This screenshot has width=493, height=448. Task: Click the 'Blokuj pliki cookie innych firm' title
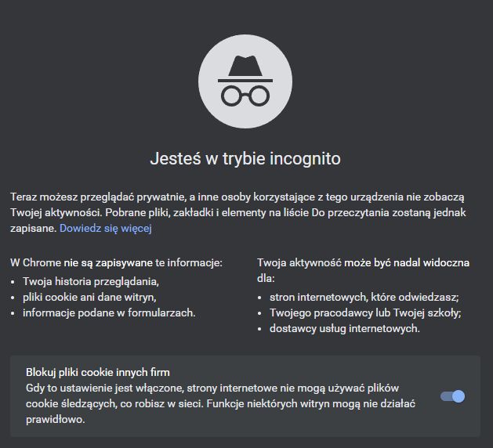[x=98, y=372]
